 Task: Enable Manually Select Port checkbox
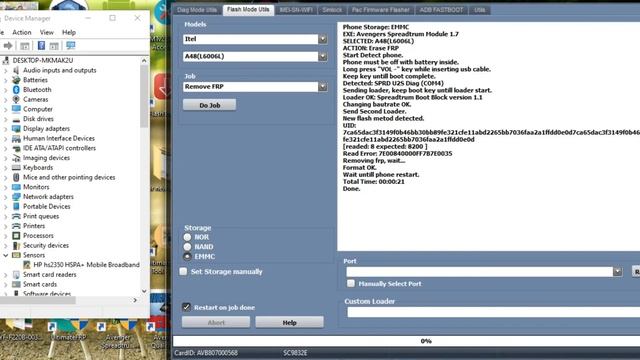(x=351, y=283)
